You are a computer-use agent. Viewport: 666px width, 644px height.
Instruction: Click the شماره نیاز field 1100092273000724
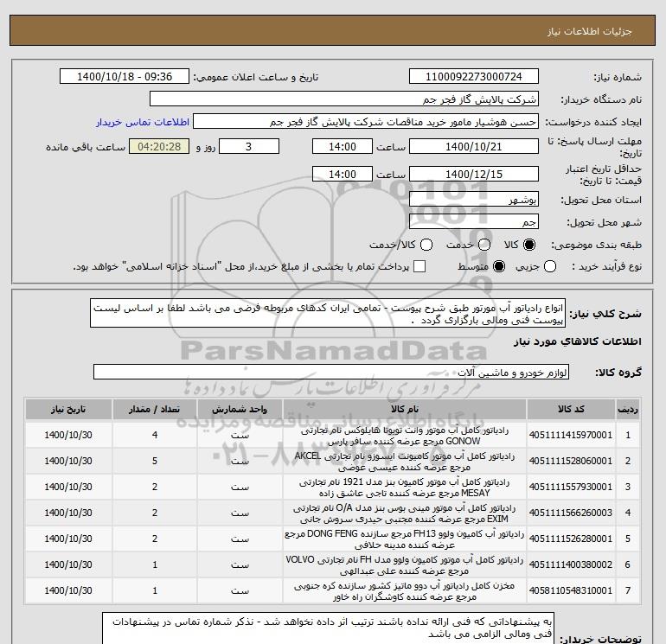coord(474,76)
